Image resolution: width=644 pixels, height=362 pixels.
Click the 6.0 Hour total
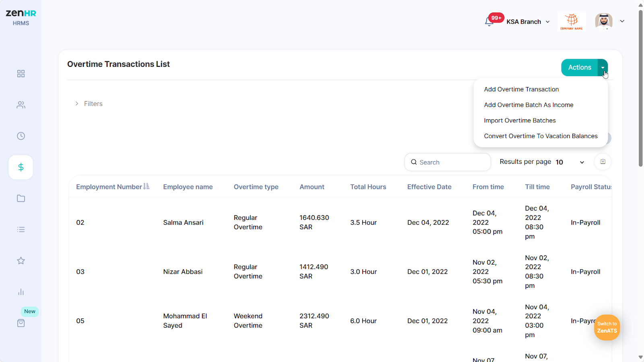point(363,321)
